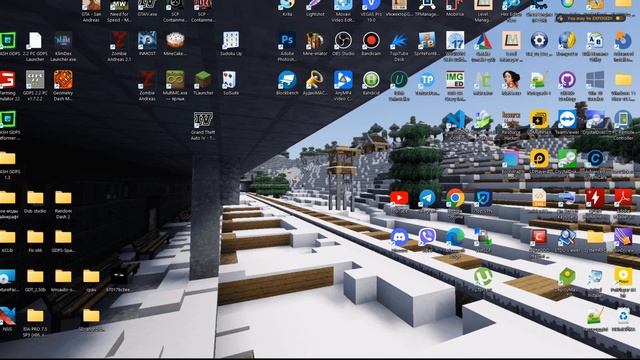Open the Fix x86 folder
640x360 pixels.
pyautogui.click(x=35, y=237)
